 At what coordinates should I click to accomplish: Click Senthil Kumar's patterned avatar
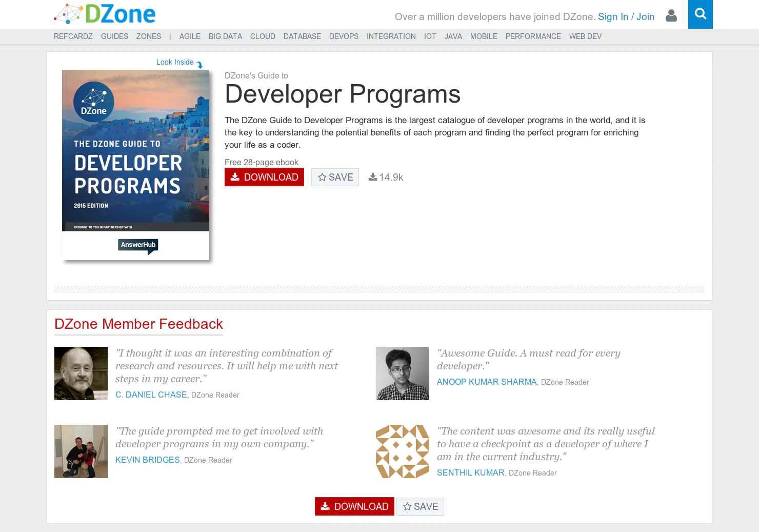tap(403, 451)
